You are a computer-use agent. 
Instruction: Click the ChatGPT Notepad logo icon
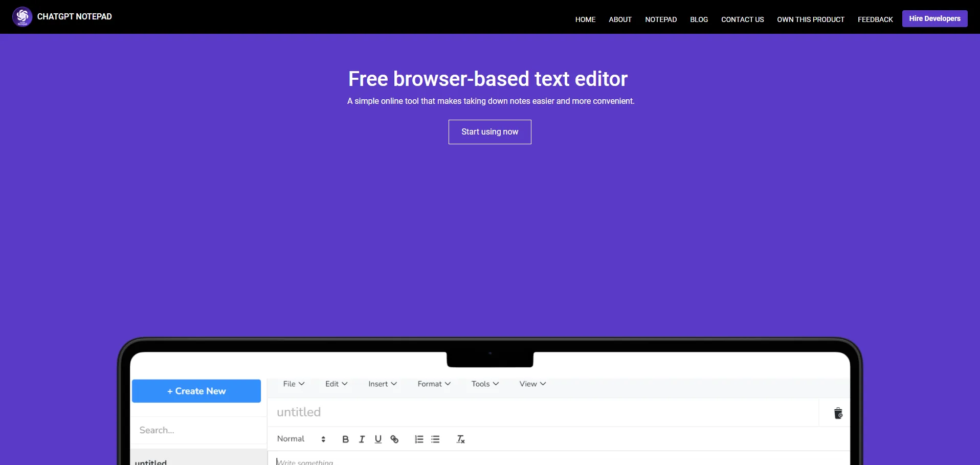[x=23, y=17]
